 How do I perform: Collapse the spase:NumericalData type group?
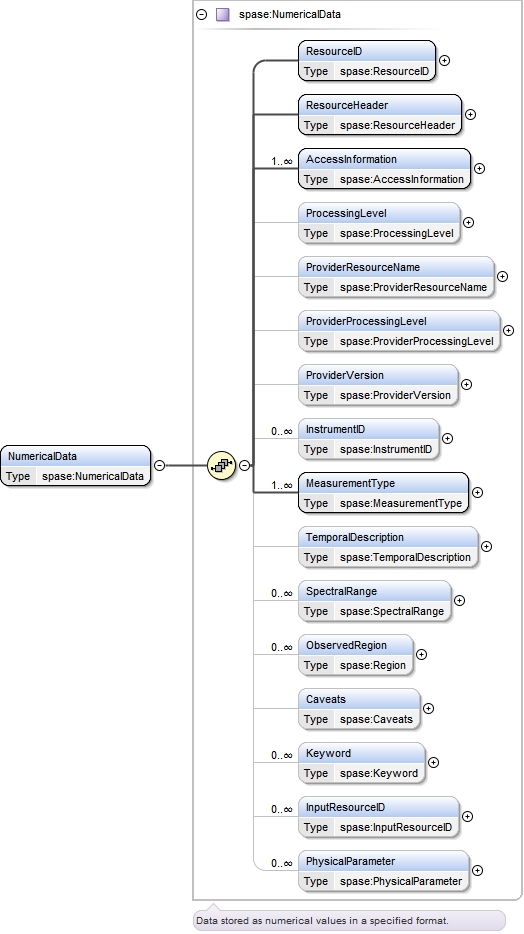[x=202, y=14]
